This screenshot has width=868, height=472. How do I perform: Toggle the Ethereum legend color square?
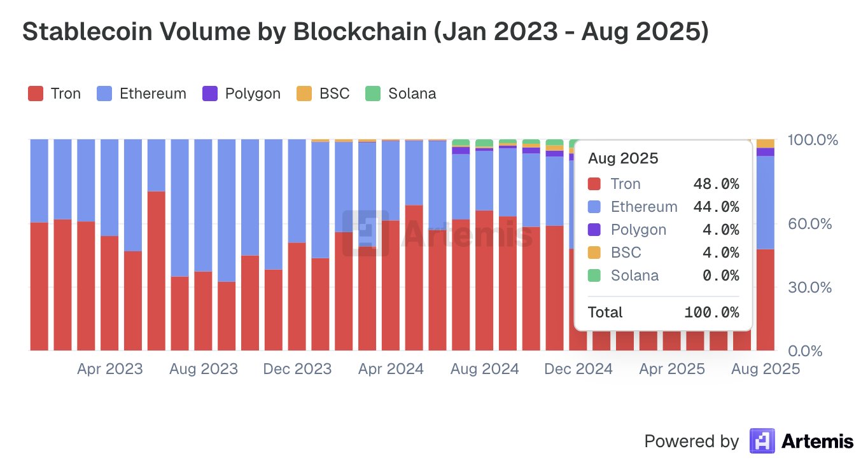pos(104,94)
